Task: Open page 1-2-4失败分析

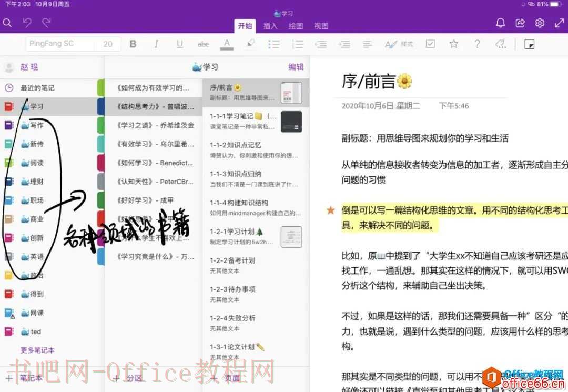Action: (256, 323)
